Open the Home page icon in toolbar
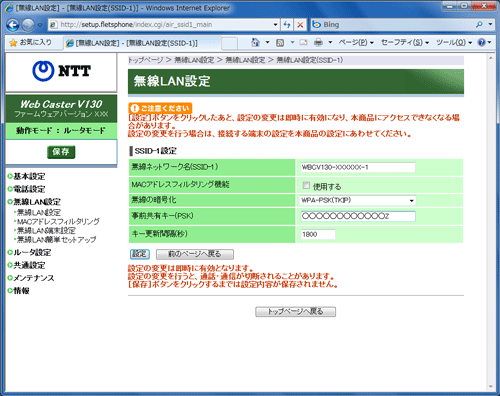Viewport: 500px width, 396px height. tap(255, 42)
